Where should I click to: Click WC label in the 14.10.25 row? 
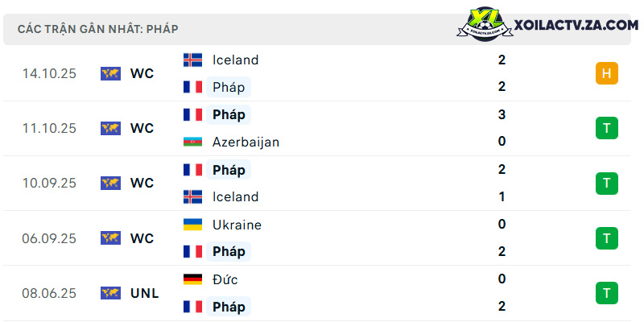coord(142,74)
